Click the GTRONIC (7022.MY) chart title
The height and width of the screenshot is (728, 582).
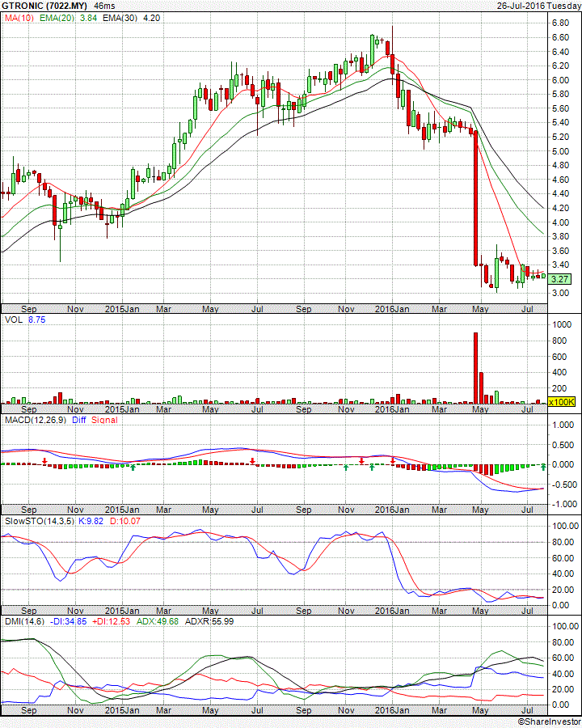44,6
